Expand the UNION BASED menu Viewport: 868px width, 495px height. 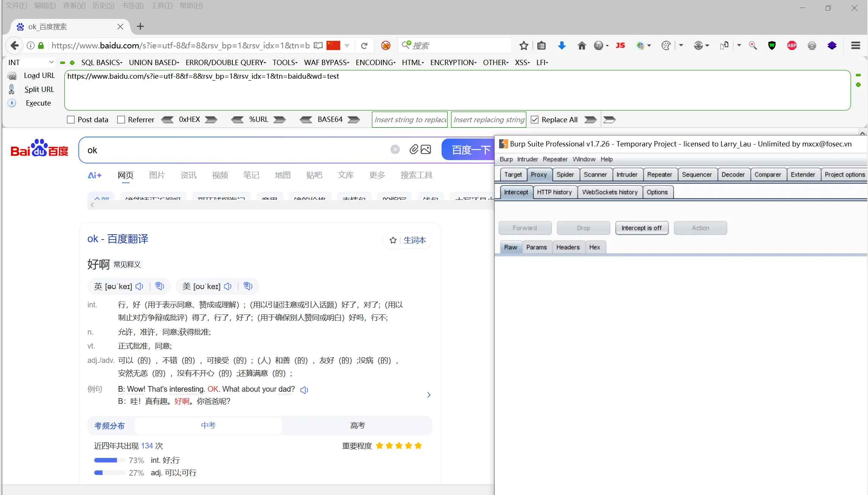pyautogui.click(x=154, y=62)
